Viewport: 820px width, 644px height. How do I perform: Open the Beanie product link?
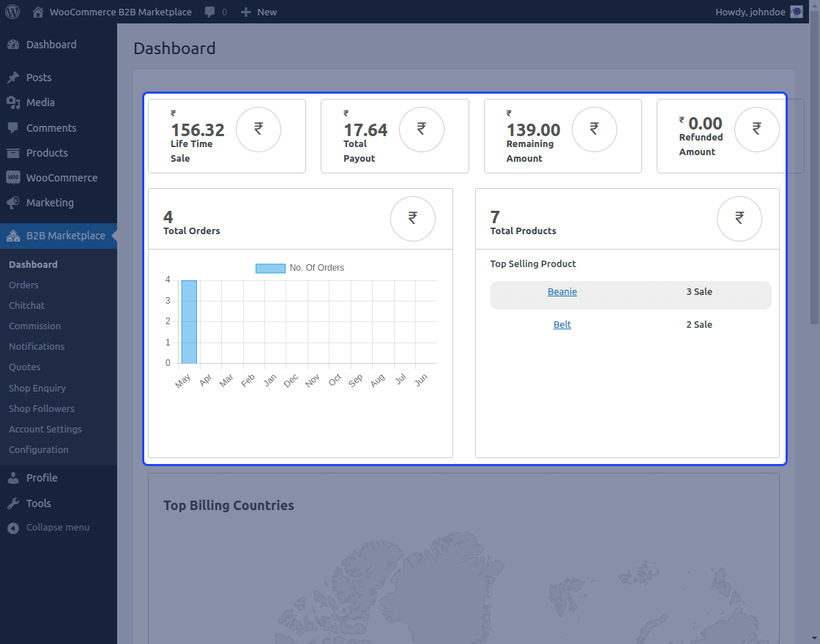pos(562,291)
